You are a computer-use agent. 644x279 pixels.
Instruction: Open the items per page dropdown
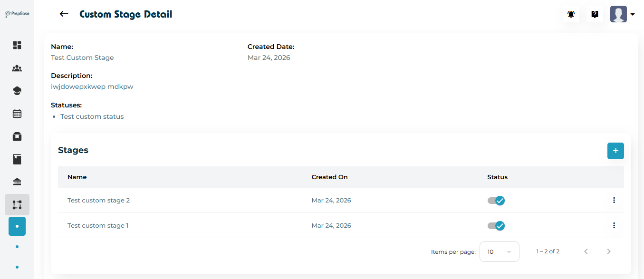[499, 252]
